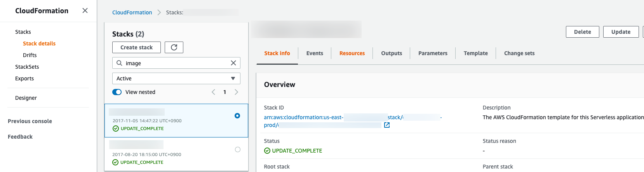Image resolution: width=644 pixels, height=172 pixels.
Task: Open the Resources tab
Action: (352, 53)
